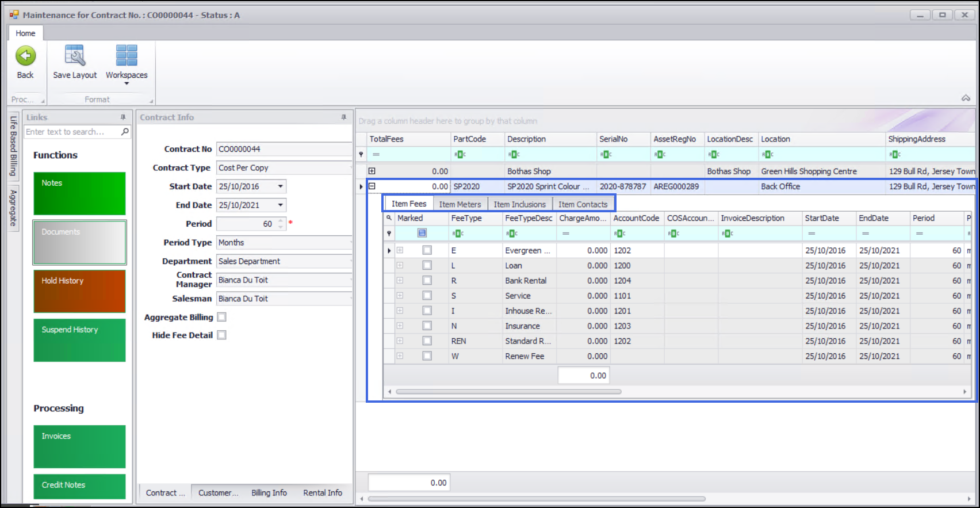Expand the Bothas Shop row
980x508 pixels.
[x=372, y=171]
